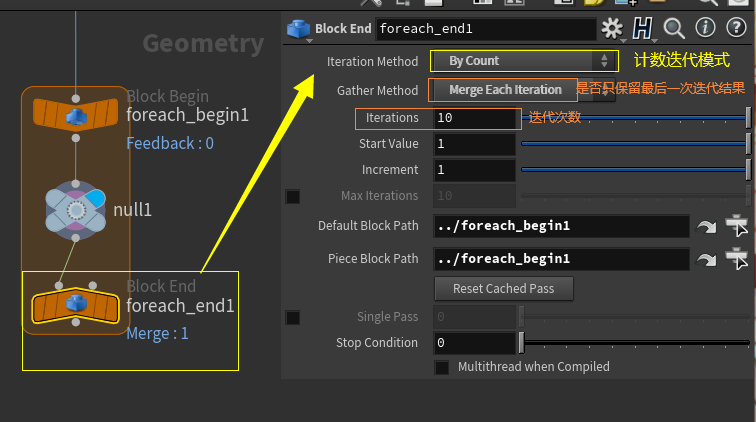Click the magnifier search icon
The image size is (756, 422).
pos(673,28)
